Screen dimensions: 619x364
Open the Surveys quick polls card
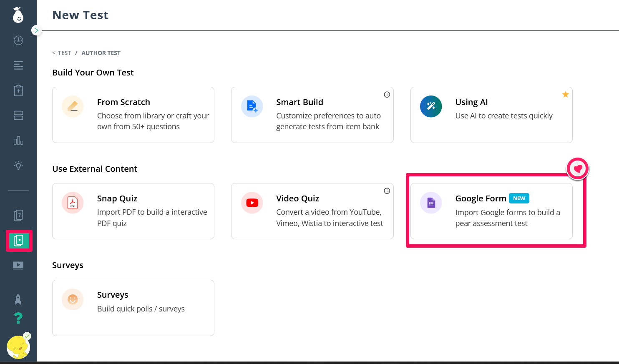(x=133, y=308)
